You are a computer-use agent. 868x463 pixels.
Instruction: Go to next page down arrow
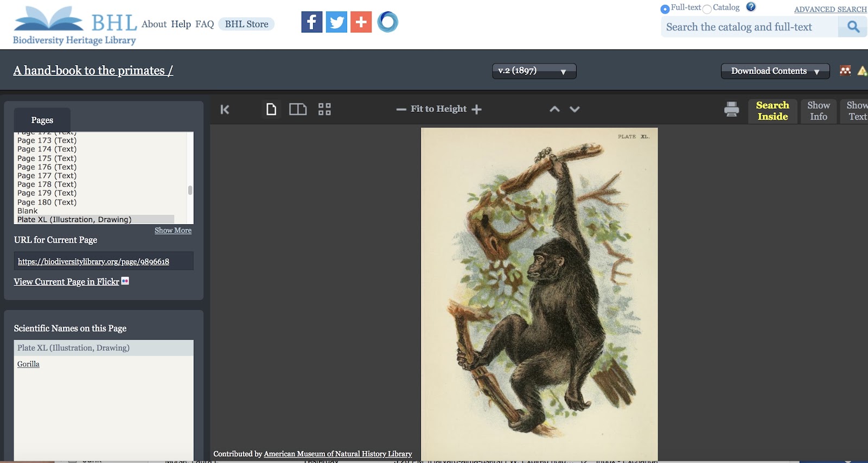tap(575, 109)
